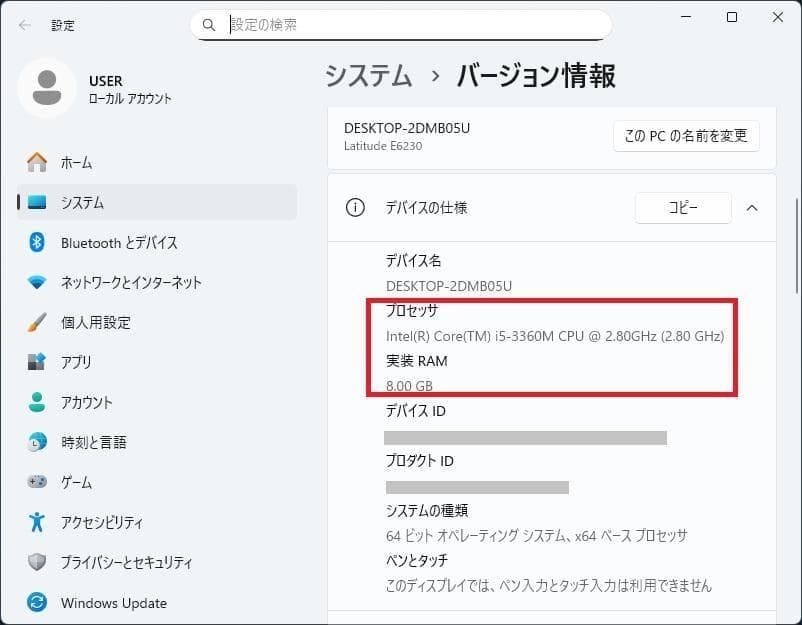Collapse the デバイスの仕様 section chevron

pyautogui.click(x=752, y=208)
